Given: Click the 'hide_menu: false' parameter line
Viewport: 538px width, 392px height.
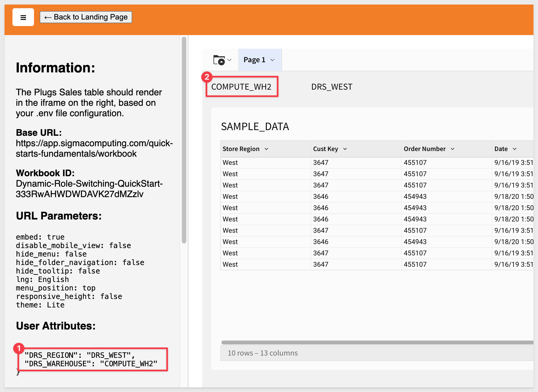Looking at the screenshot, I should point(51,254).
